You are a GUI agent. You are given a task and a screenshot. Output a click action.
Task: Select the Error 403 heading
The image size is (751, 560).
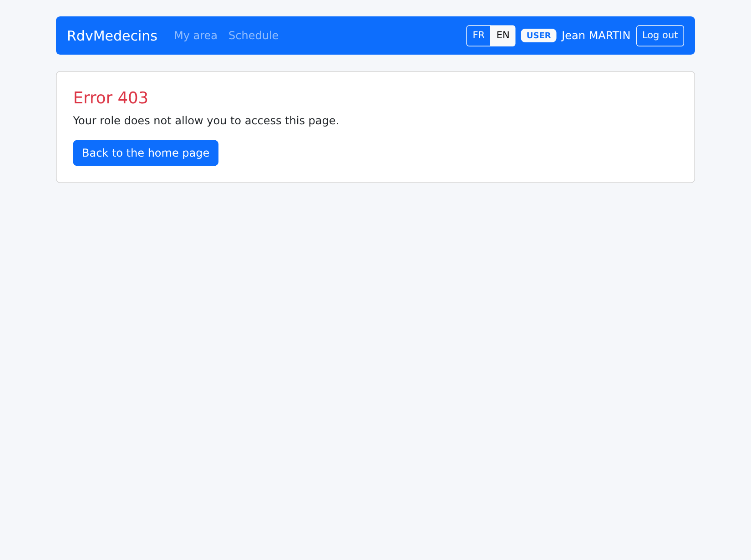pos(111,98)
